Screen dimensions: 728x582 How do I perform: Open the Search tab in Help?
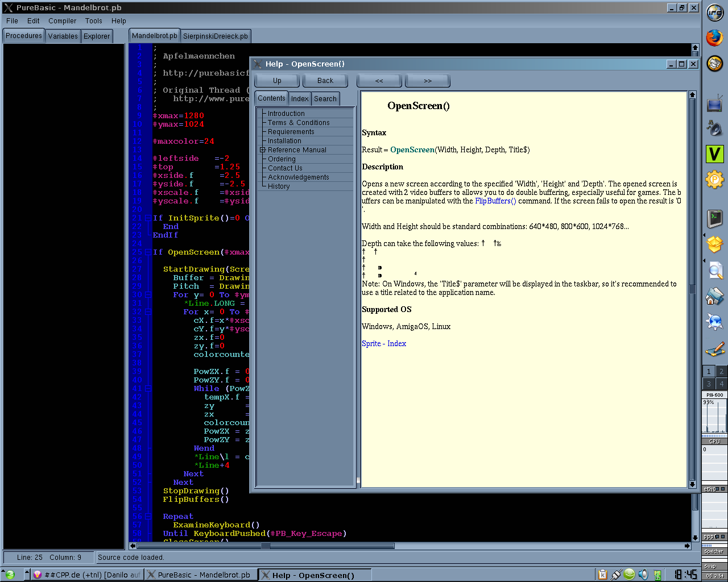(x=325, y=99)
